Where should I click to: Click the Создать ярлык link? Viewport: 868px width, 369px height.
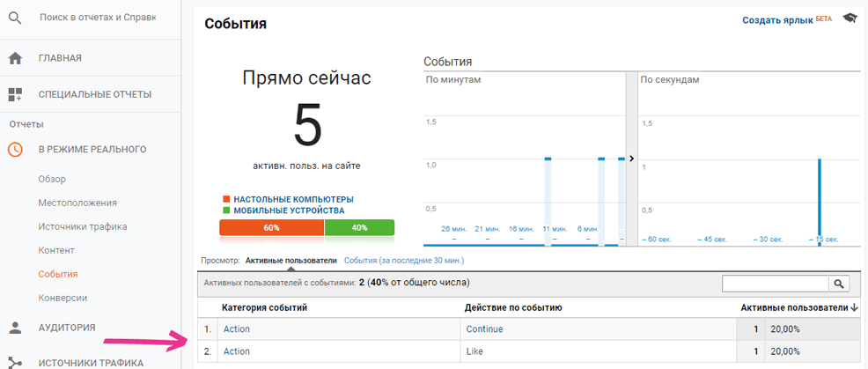778,20
